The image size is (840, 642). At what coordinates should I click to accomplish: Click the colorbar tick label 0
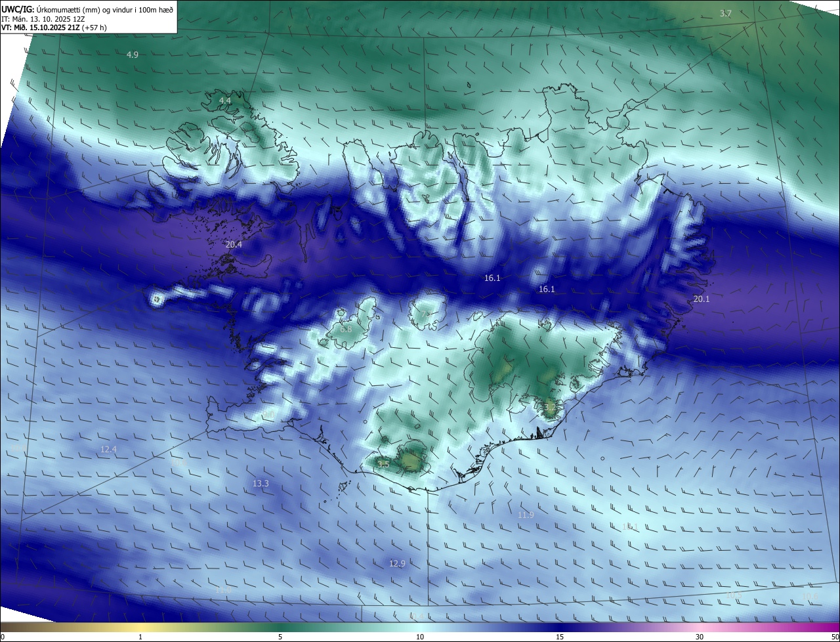tap(2, 637)
